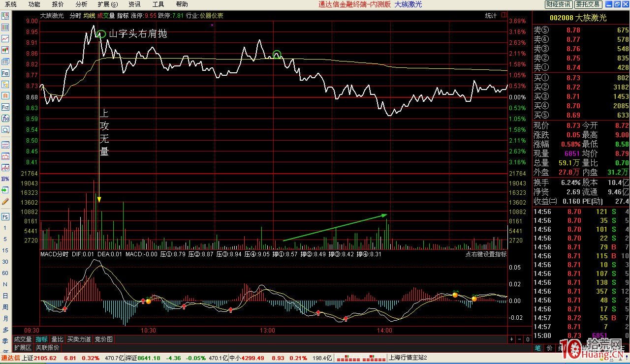Click the 通达信 logo in status bar
Viewport: 630px width, 364px height.
click(x=10, y=358)
